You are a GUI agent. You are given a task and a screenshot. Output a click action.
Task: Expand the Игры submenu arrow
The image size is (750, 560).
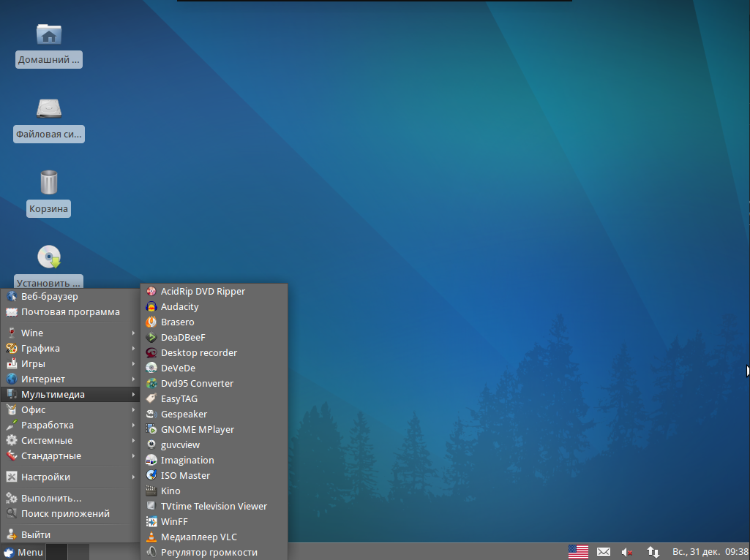click(133, 363)
